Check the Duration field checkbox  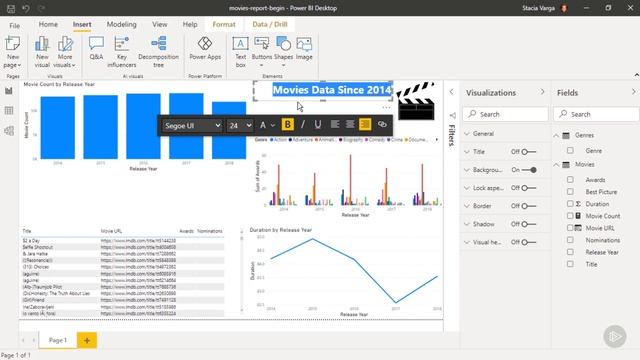(570, 204)
